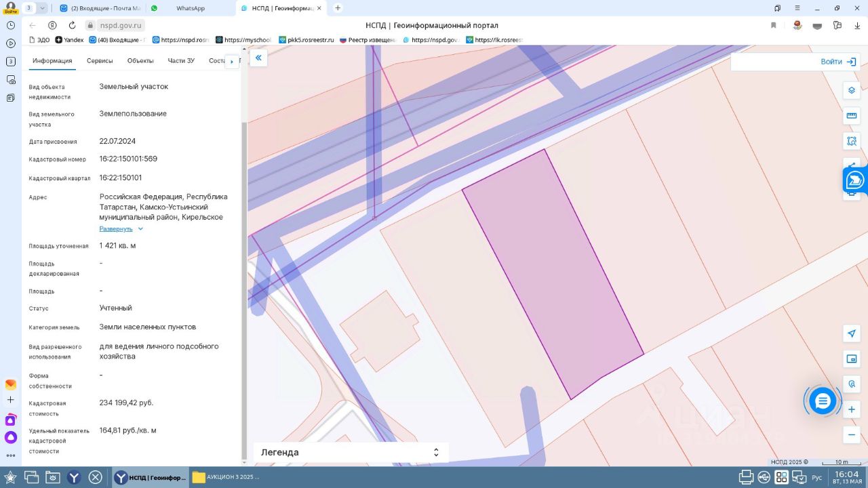Switch to the Входящие mail browser tab
This screenshot has height=488, width=868.
[x=100, y=8]
